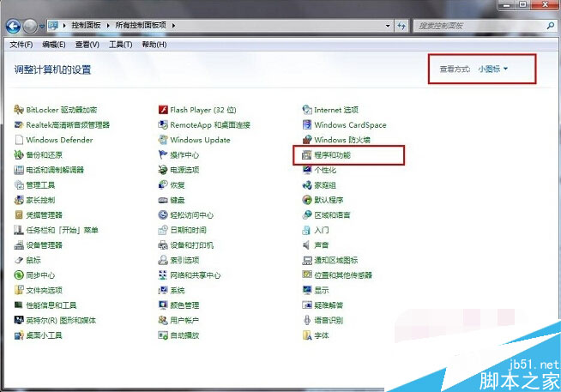The height and width of the screenshot is (392, 561).
Task: Click the red Flash Player icon
Action: coord(163,110)
